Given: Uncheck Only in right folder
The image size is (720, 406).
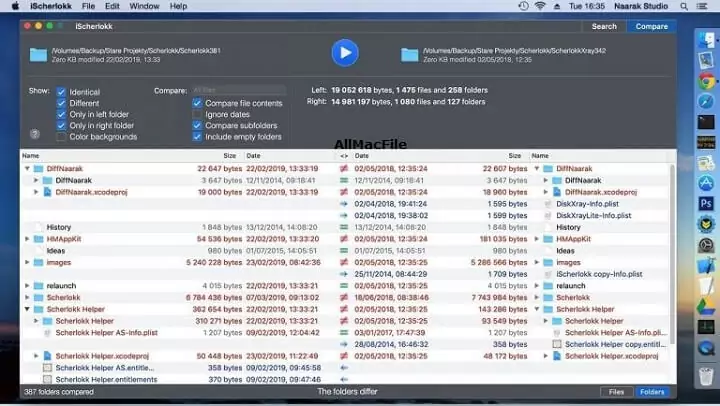Looking at the screenshot, I should pyautogui.click(x=61, y=125).
